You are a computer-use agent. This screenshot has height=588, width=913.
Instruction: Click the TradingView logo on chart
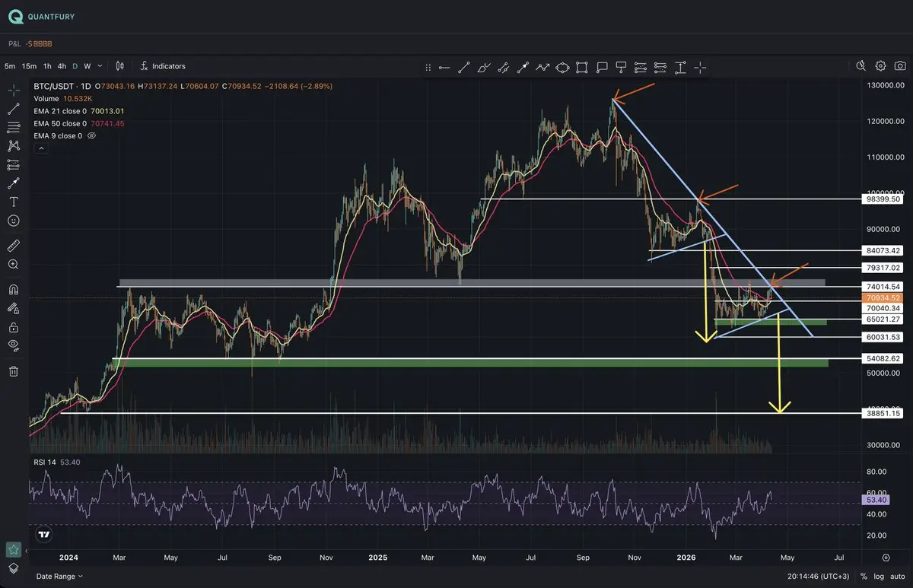(45, 535)
